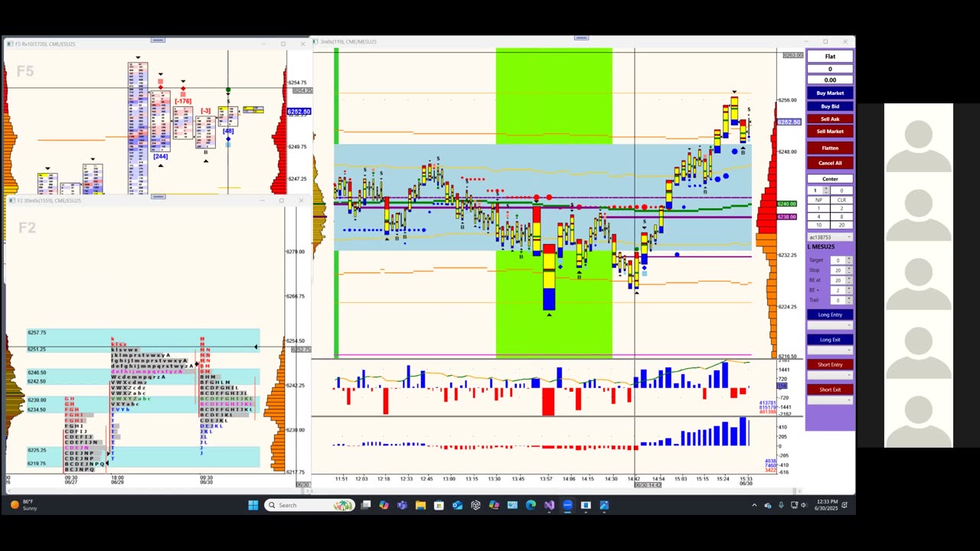This screenshot has height=551, width=980.
Task: Click the Cancel All orders button
Action: click(x=830, y=162)
